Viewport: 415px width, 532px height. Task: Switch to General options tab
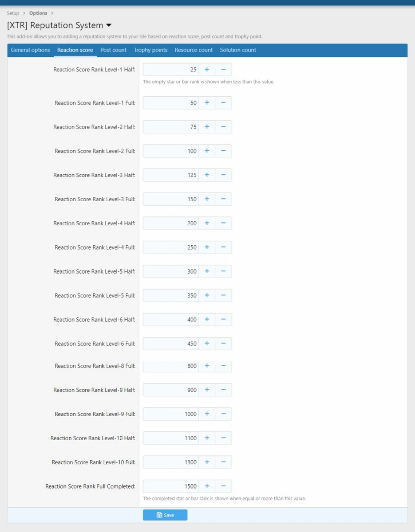[x=30, y=50]
